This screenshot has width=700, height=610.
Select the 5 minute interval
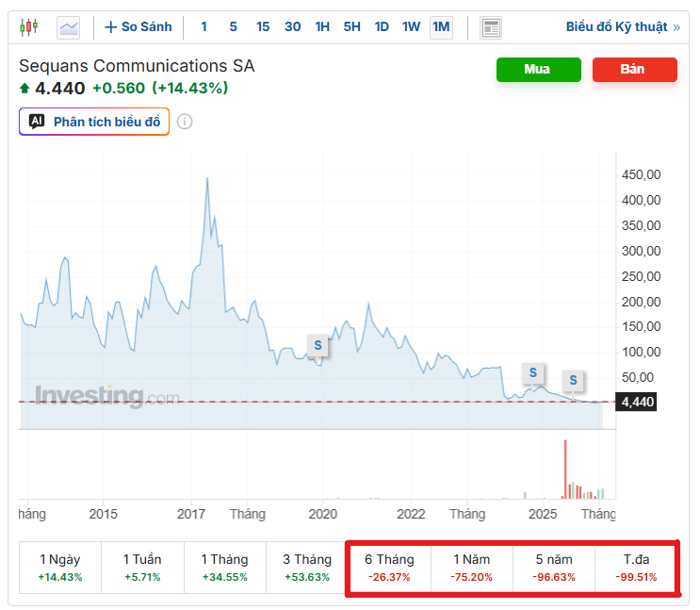[x=233, y=26]
